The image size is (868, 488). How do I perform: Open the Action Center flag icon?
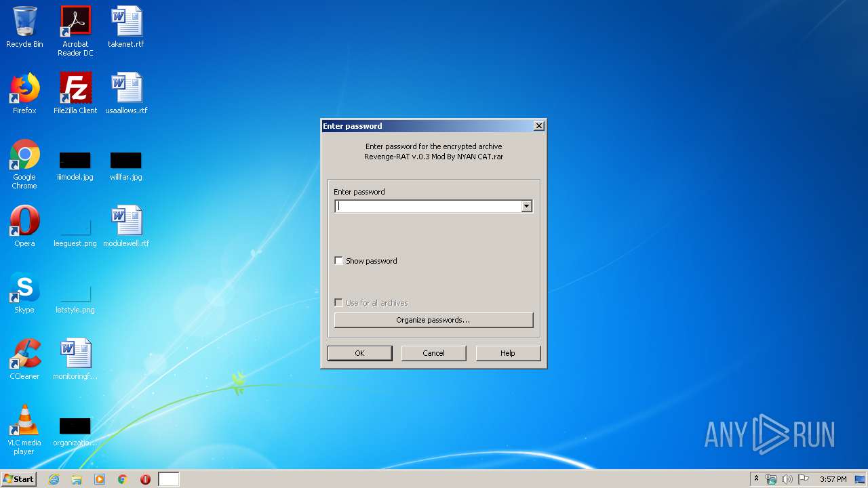coord(804,479)
